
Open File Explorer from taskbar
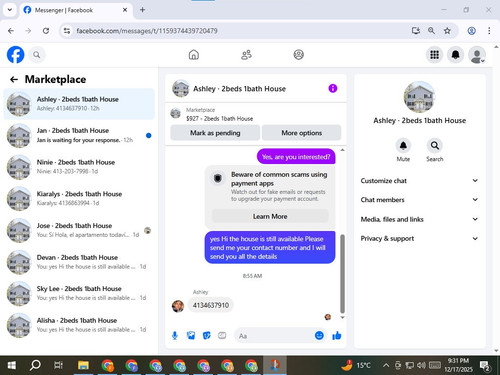(83, 365)
